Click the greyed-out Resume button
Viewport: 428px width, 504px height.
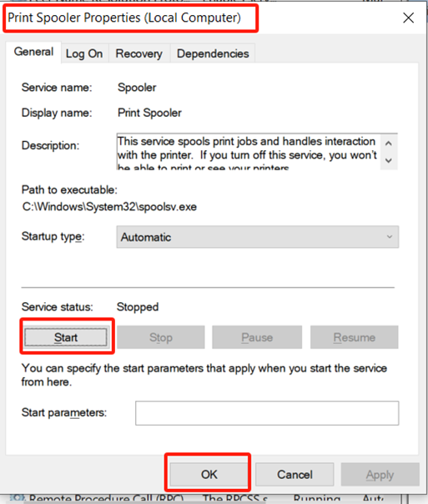[354, 337]
